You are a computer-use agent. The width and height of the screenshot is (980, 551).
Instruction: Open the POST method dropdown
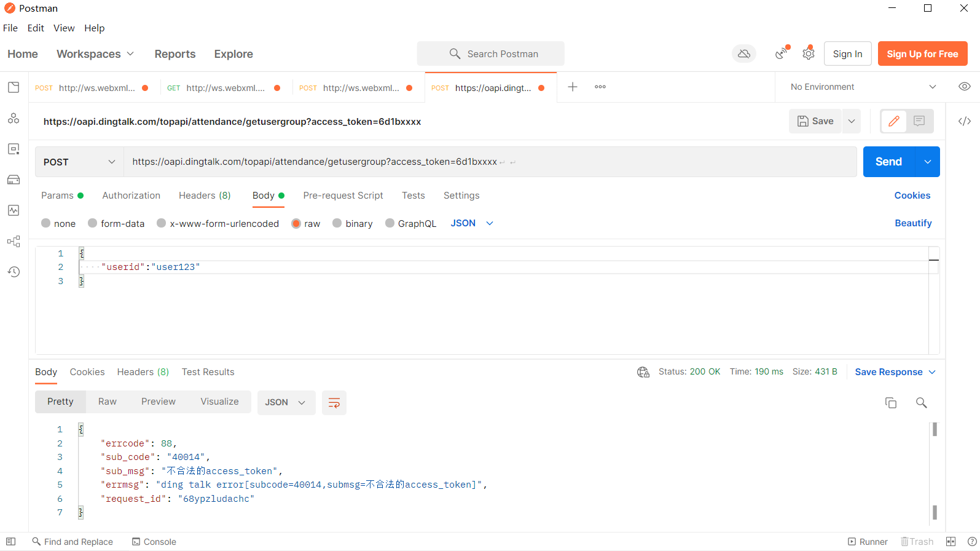point(79,162)
